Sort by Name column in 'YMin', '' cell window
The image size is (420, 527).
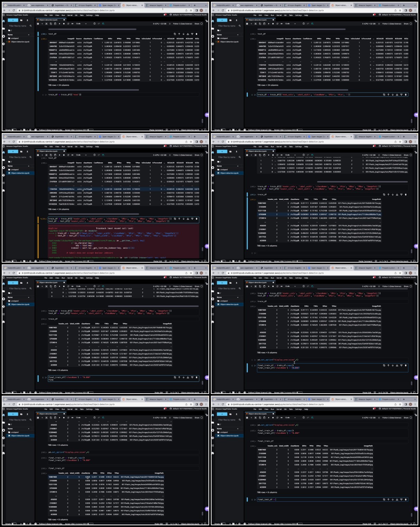(220, 35)
